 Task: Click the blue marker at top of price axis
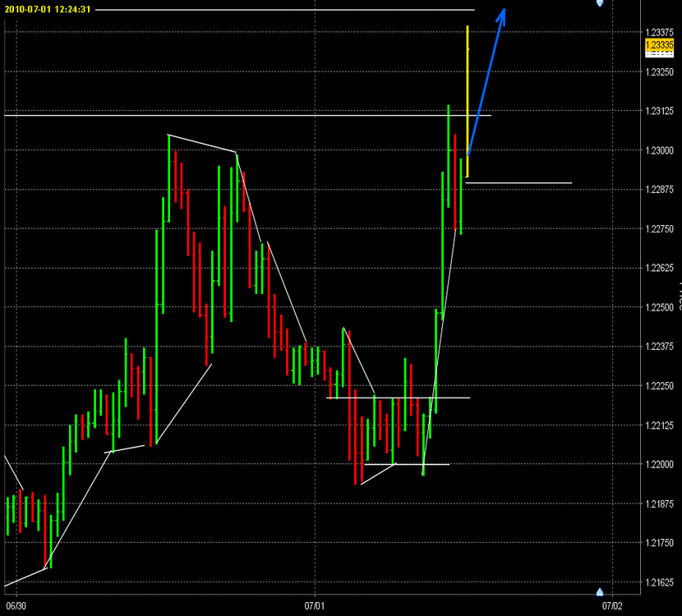600,3
